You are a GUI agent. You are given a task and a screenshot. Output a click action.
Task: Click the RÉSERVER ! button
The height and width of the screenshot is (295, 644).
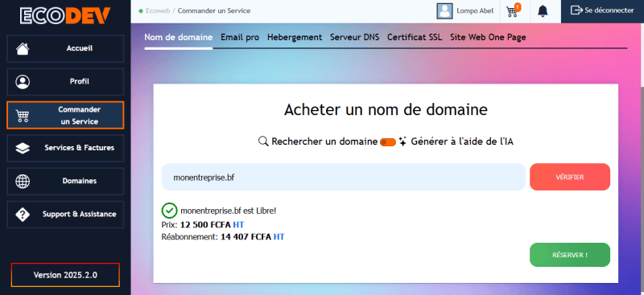[x=570, y=255]
